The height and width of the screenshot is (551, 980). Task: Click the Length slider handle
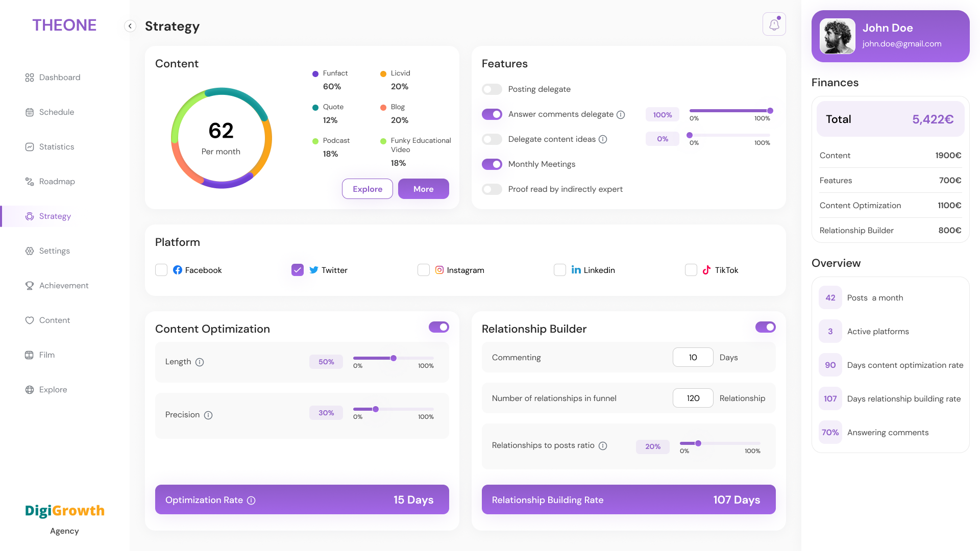coord(394,358)
